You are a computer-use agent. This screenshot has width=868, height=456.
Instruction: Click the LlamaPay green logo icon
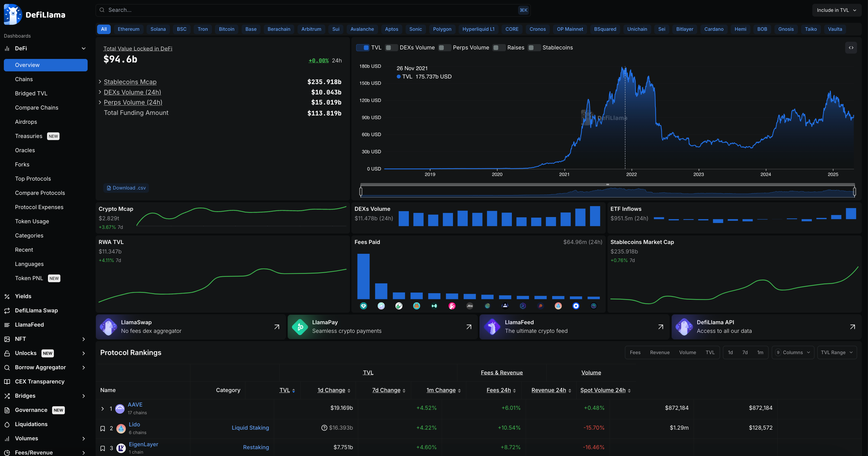[x=300, y=327]
